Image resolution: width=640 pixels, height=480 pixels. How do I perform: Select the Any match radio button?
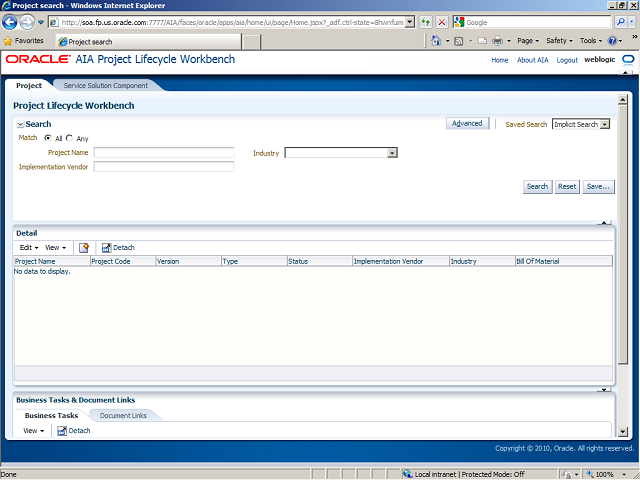(69, 138)
